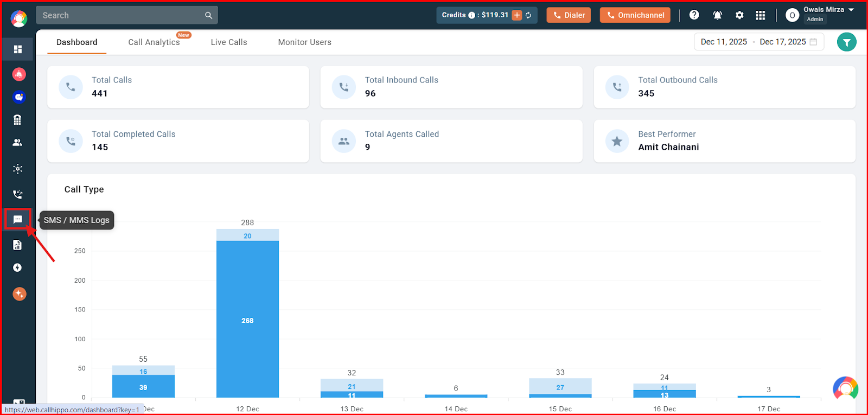Click the 17 Dec axis label
Screen dimensions: 868x415
click(x=769, y=409)
